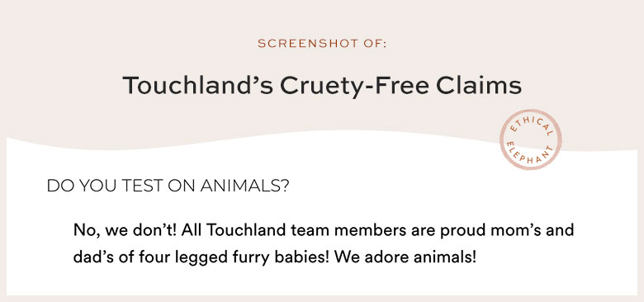The image size is (644, 302).
Task: Click the word 'Claims' in the title
Action: [x=479, y=86]
